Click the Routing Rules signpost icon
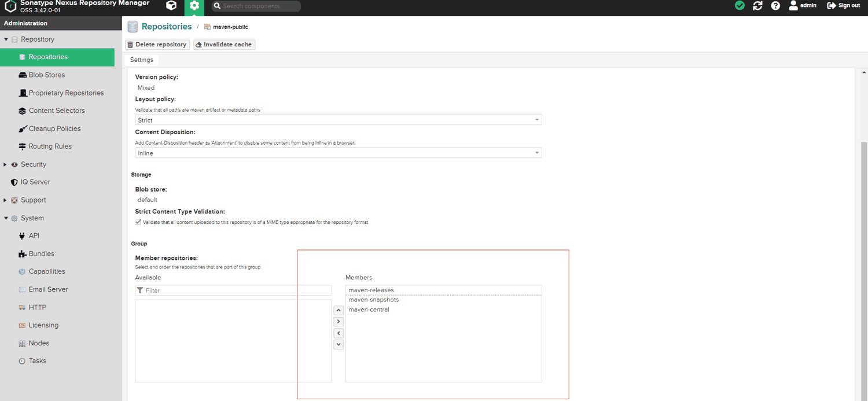Image resolution: width=868 pixels, height=401 pixels. click(x=23, y=146)
